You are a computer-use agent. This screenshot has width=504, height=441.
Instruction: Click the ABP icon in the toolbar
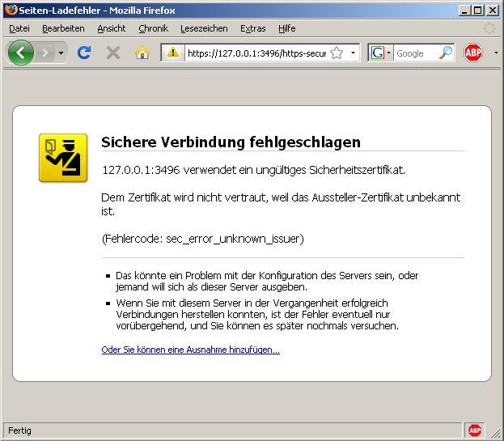[x=473, y=53]
